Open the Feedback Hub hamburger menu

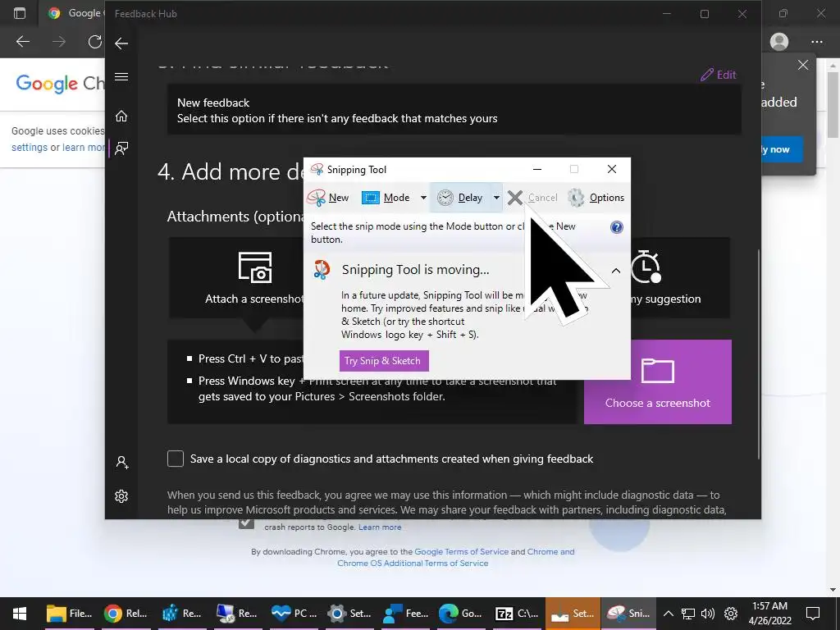tap(121, 76)
